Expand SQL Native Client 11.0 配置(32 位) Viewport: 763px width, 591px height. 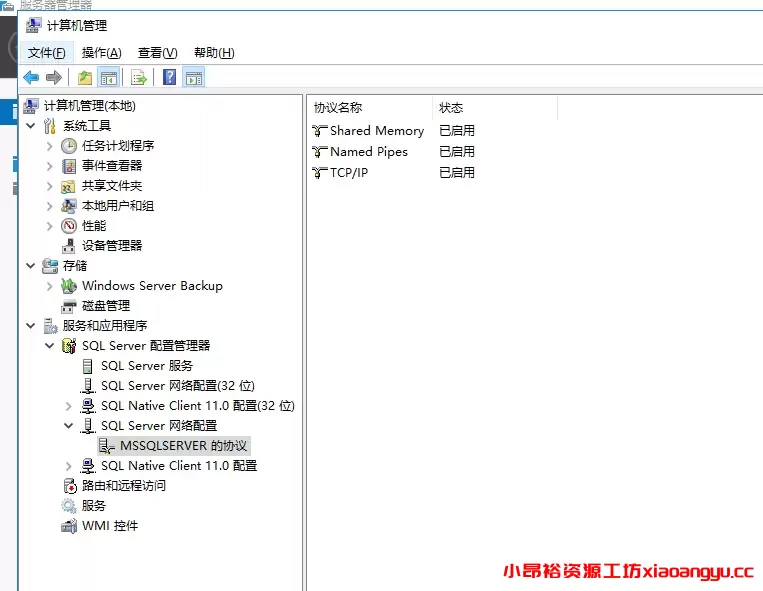click(x=68, y=406)
